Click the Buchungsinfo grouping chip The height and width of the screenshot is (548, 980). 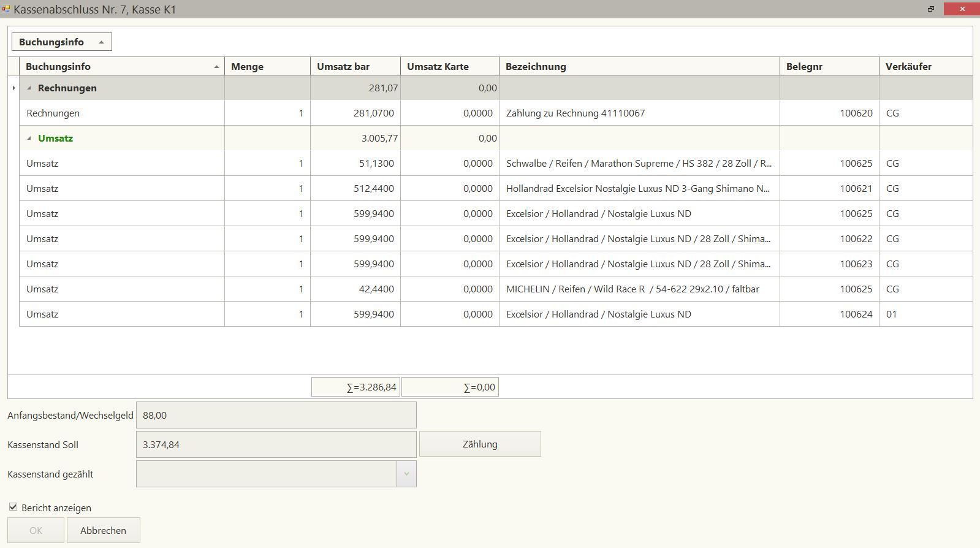click(61, 42)
